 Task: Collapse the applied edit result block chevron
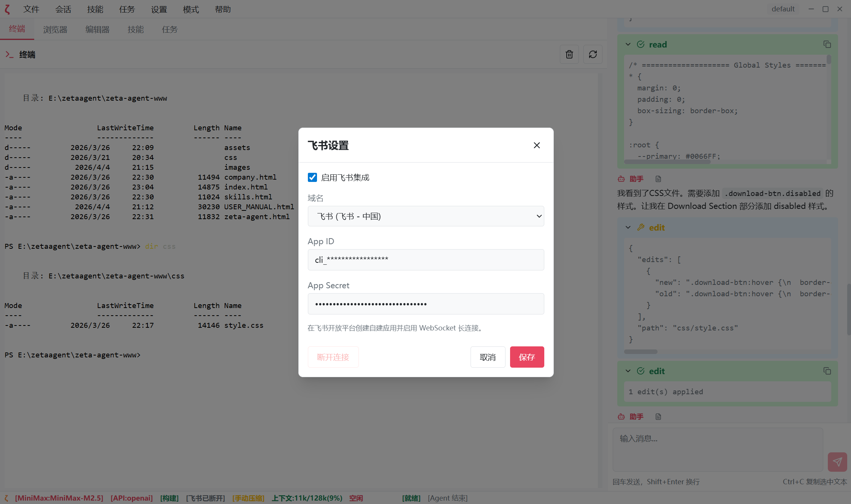coord(628,371)
